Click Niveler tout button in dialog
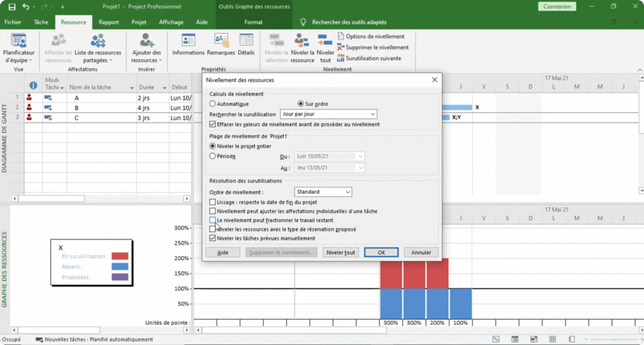Image resolution: width=644 pixels, height=345 pixels. [x=340, y=252]
